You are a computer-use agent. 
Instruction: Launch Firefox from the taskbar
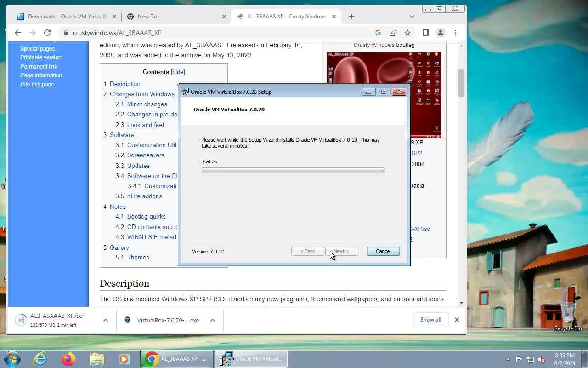point(68,359)
